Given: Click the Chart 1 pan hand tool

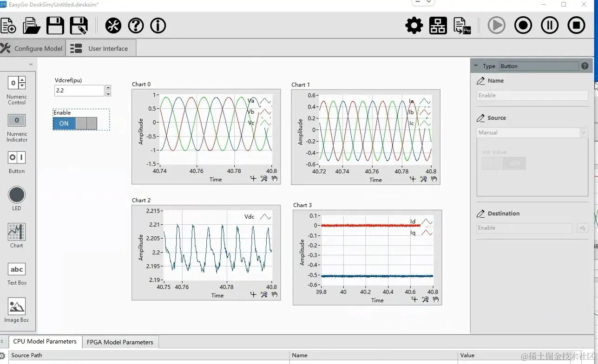Looking at the screenshot, I should (x=434, y=179).
